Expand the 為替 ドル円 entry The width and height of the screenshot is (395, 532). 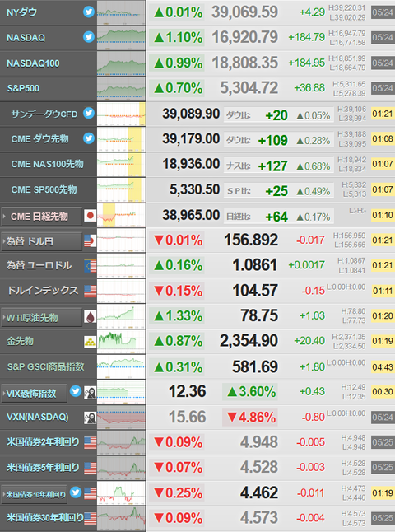click(x=42, y=241)
